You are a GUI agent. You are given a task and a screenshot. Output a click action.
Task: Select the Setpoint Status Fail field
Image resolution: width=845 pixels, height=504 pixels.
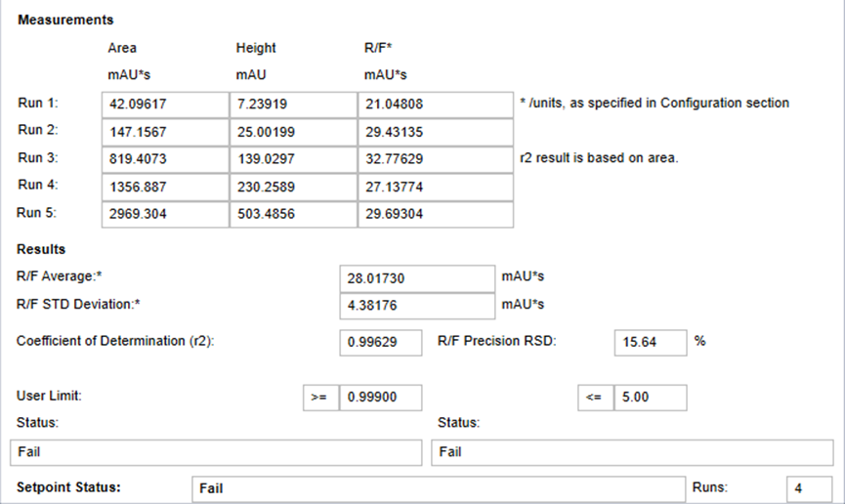pos(439,489)
